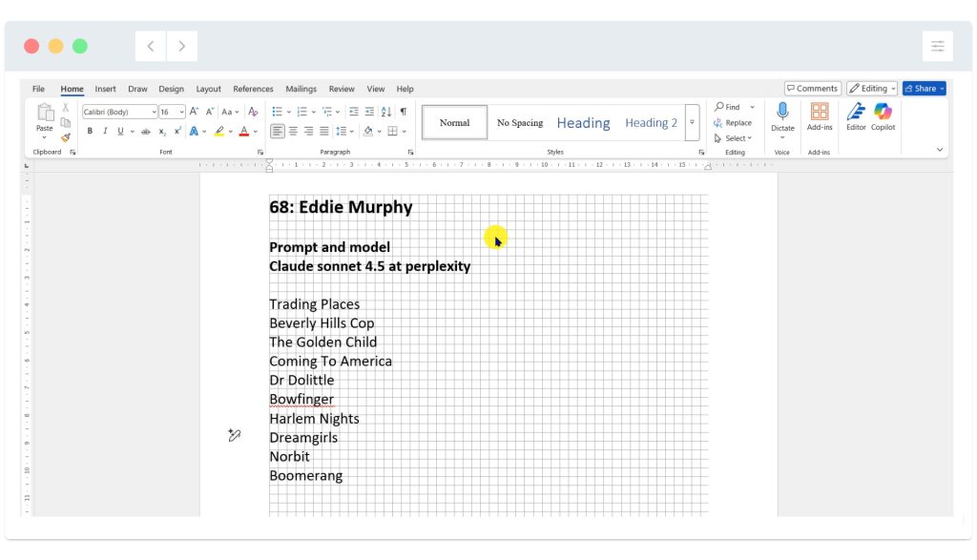Apply text effects glowing A icon
This screenshot has height=560, width=977.
click(x=194, y=132)
